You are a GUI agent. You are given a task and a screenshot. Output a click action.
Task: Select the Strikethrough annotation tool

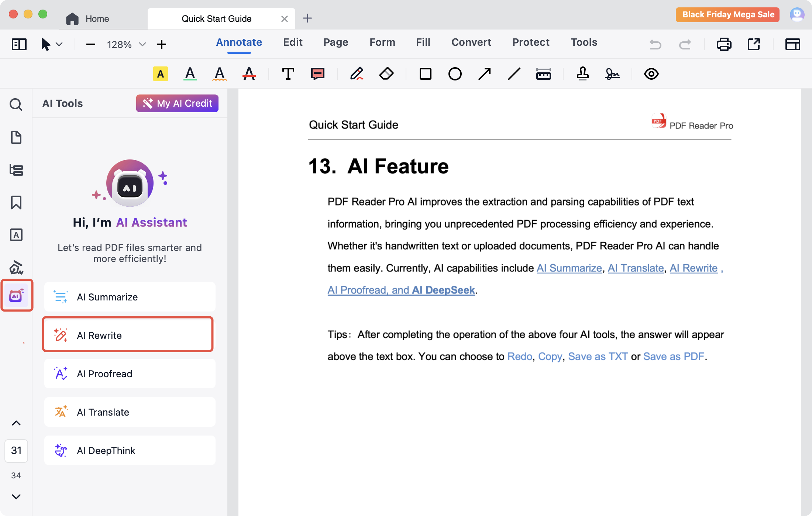[x=249, y=74]
